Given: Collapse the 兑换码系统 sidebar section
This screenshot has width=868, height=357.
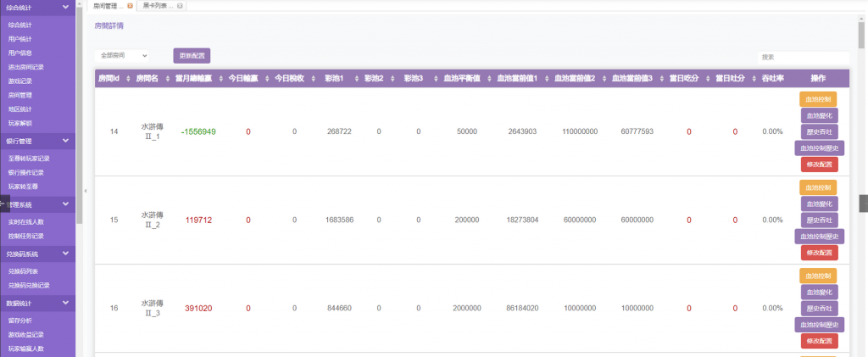Looking at the screenshot, I should 65,253.
